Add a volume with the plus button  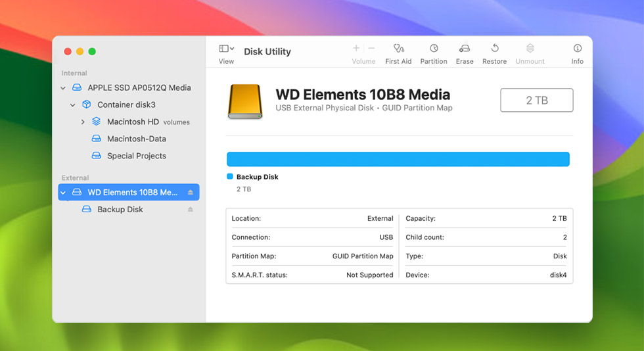(x=356, y=49)
